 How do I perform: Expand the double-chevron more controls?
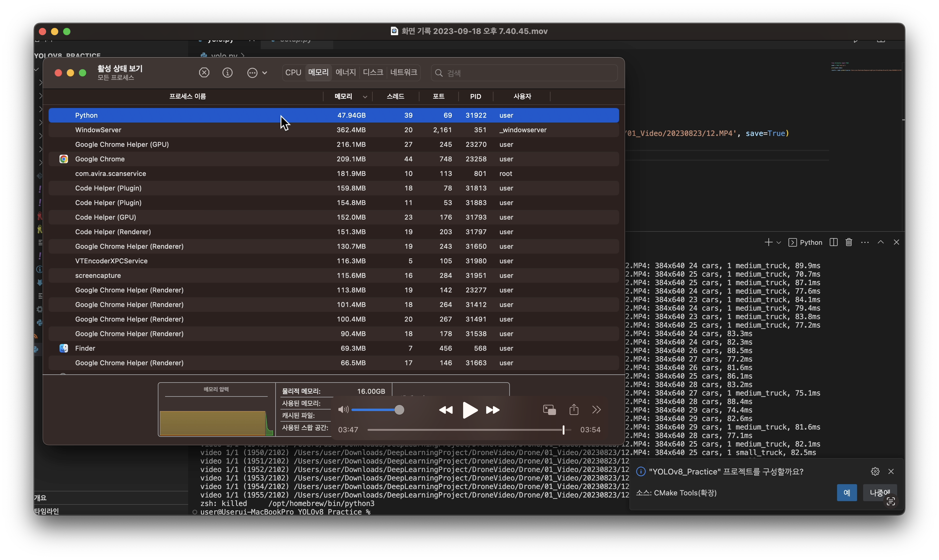596,410
